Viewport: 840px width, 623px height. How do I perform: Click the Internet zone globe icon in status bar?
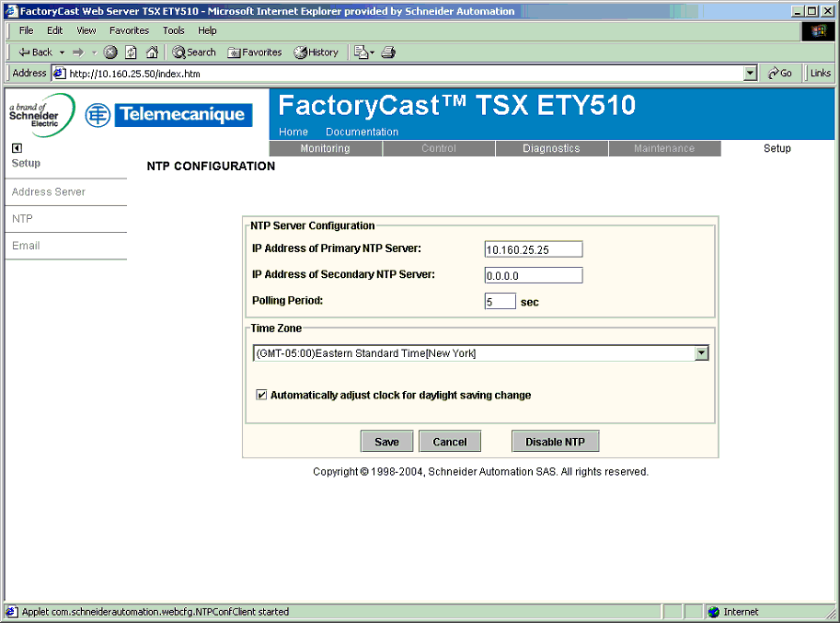[714, 612]
